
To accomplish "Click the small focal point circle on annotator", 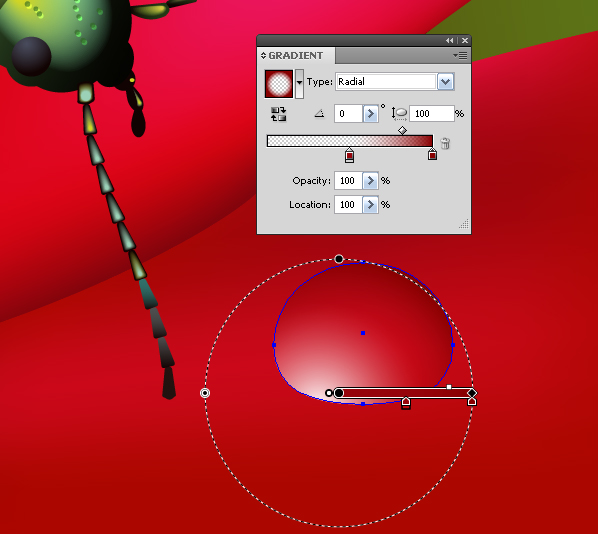I will (328, 393).
